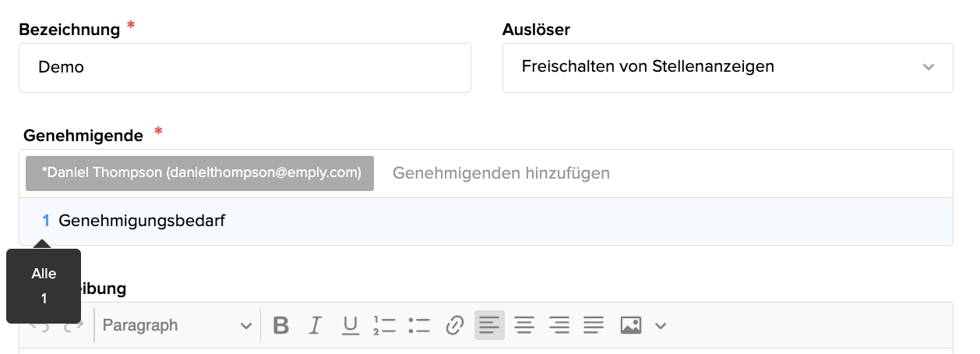980x354 pixels.
Task: Click the redo arrow in editor
Action: [73, 326]
